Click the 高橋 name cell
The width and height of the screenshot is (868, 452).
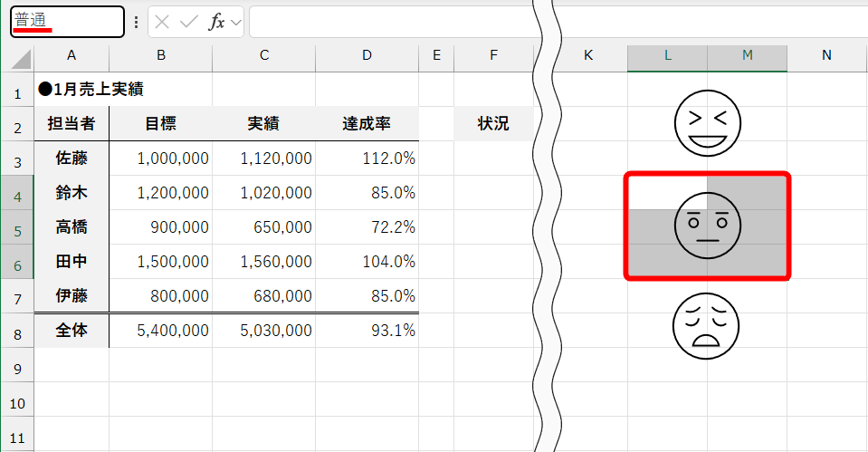click(x=72, y=227)
